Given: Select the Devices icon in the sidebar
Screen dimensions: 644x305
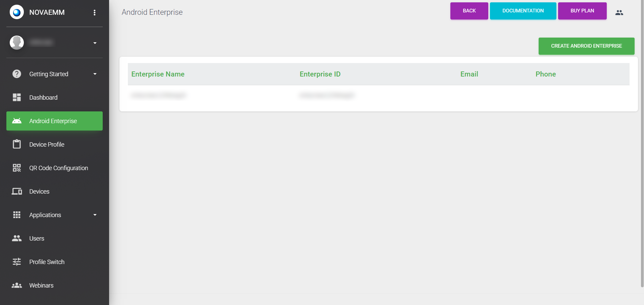Looking at the screenshot, I should 17,191.
